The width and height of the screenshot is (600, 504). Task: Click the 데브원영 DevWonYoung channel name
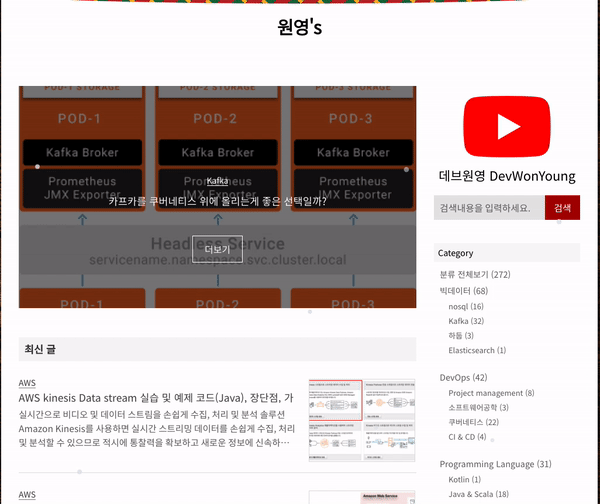[507, 176]
